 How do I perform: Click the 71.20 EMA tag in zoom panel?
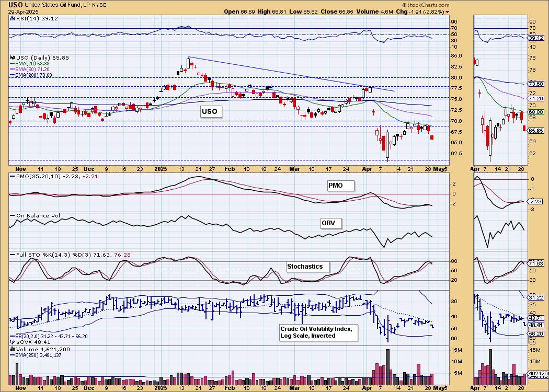click(536, 99)
